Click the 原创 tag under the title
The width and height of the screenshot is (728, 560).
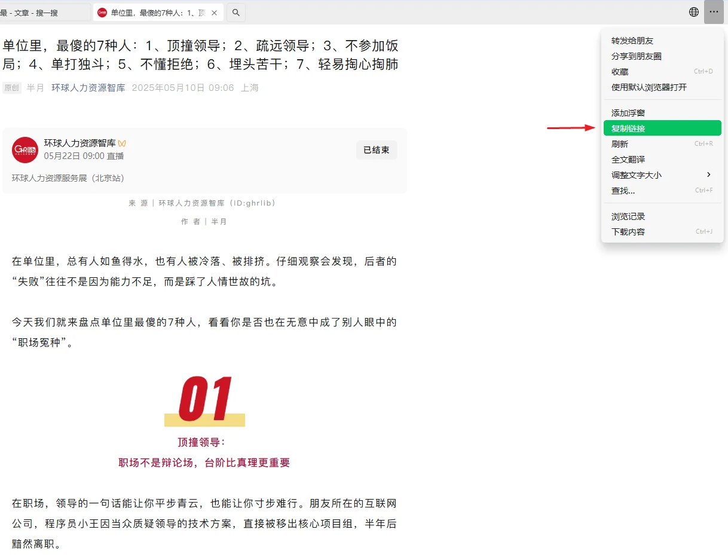(x=11, y=87)
